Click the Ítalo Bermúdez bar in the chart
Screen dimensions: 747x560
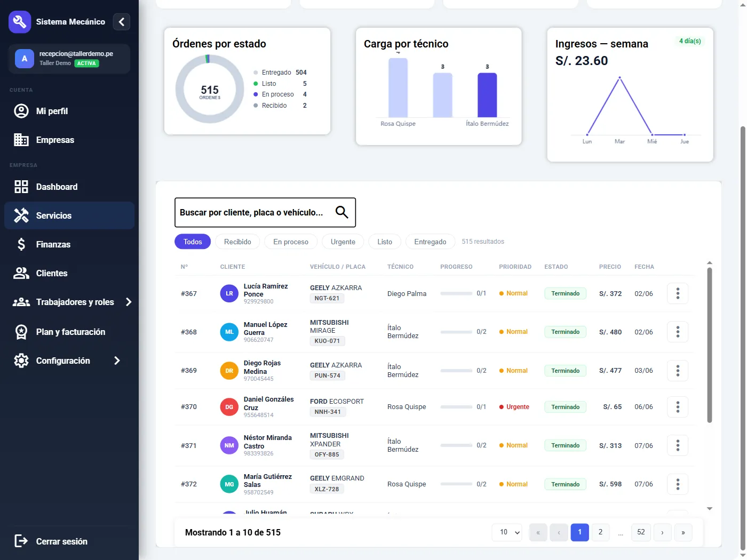tap(487, 95)
